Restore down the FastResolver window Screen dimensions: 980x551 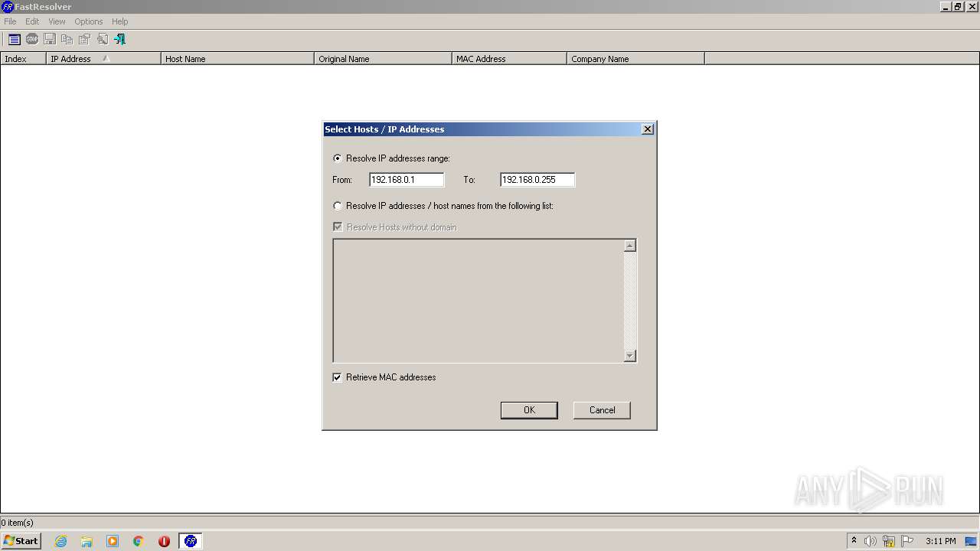coord(958,7)
